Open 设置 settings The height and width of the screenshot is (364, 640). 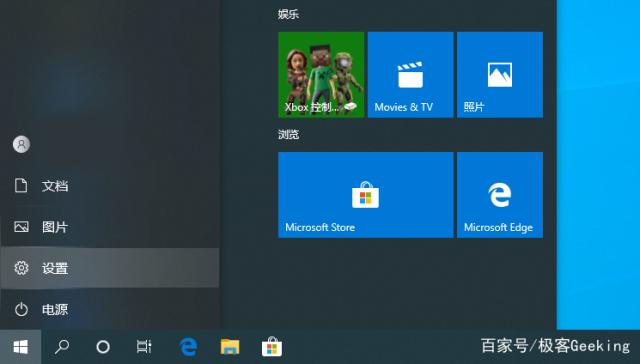[109, 268]
